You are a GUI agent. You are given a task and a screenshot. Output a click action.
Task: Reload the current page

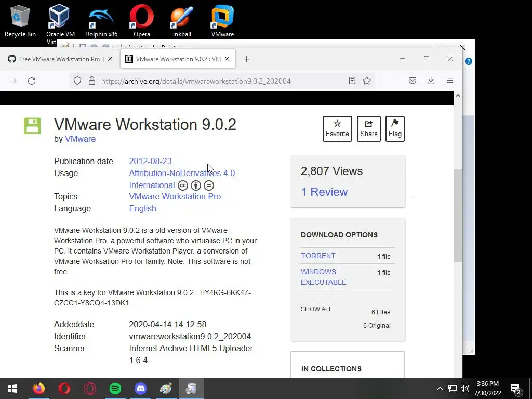pos(32,81)
